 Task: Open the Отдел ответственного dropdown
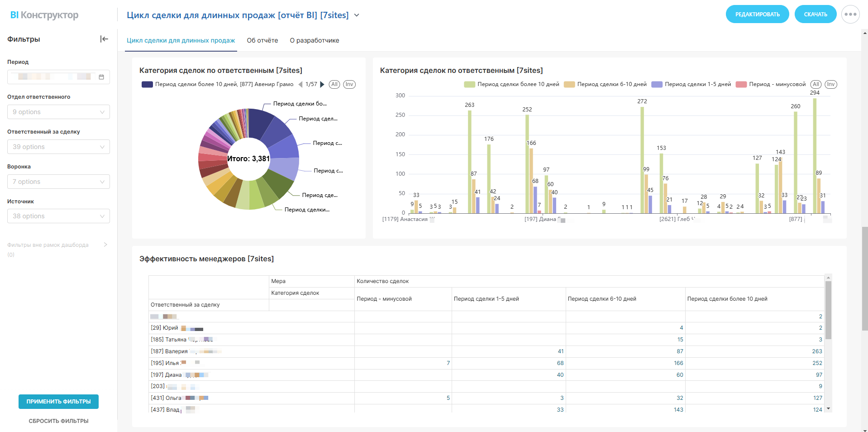[58, 112]
